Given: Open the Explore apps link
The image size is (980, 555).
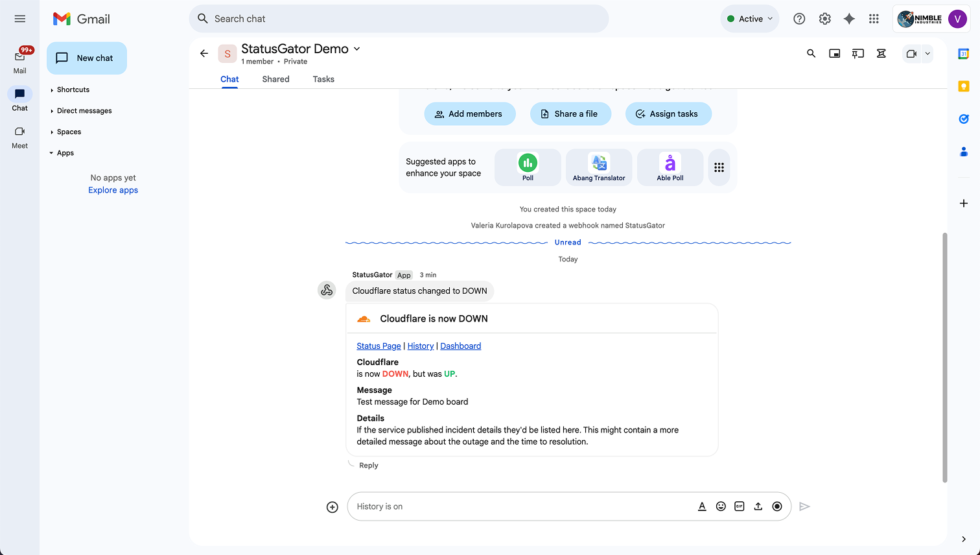Looking at the screenshot, I should coord(113,190).
